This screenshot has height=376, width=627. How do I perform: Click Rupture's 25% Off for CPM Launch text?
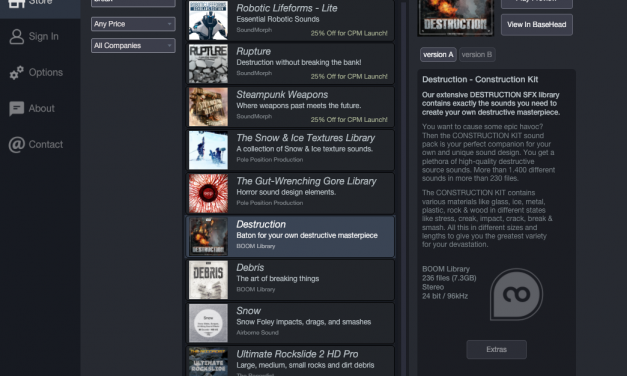349,76
